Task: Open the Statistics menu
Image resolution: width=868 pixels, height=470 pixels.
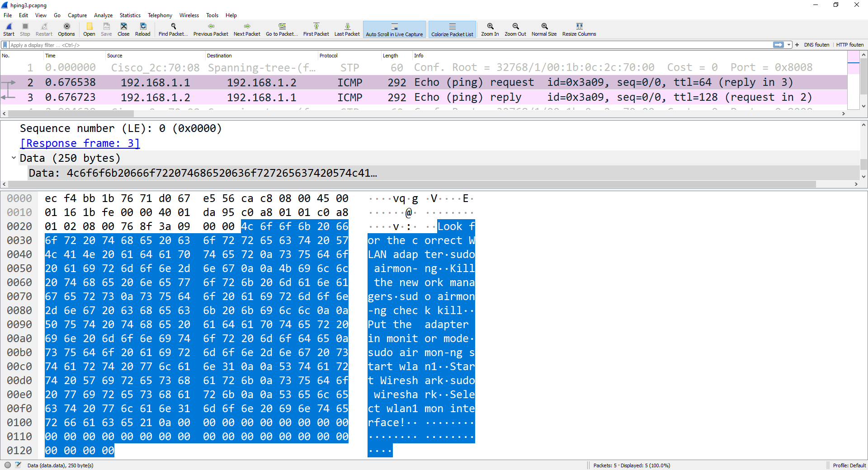Action: 130,15
